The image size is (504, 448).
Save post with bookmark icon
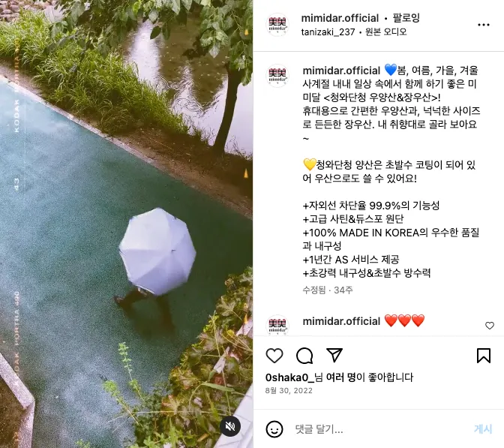click(484, 356)
